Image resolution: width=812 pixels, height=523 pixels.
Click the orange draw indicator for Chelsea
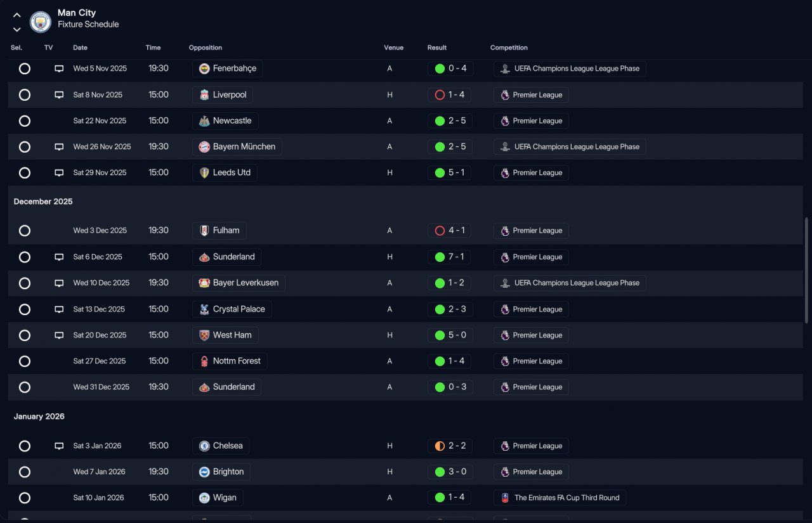pyautogui.click(x=440, y=446)
